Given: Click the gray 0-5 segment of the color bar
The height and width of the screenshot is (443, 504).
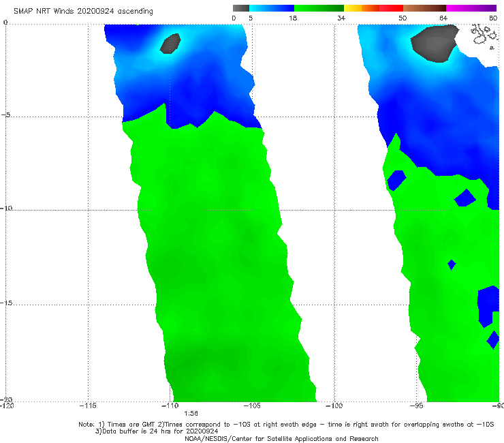Looking at the screenshot, I should pos(240,8).
